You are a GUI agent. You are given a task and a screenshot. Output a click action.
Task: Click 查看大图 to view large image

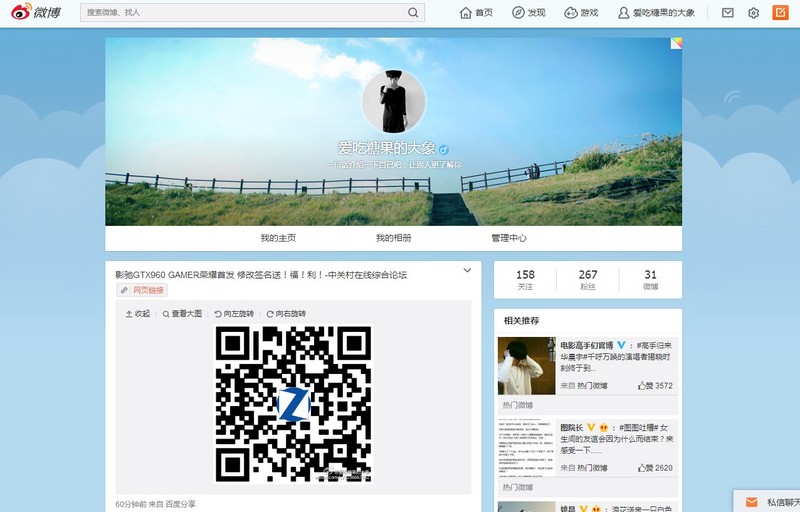point(182,314)
